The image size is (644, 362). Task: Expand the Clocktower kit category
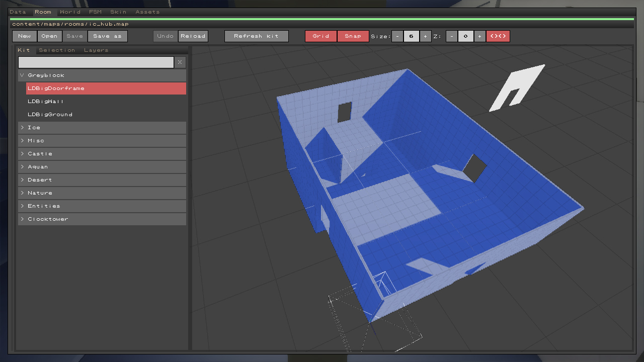coord(102,219)
